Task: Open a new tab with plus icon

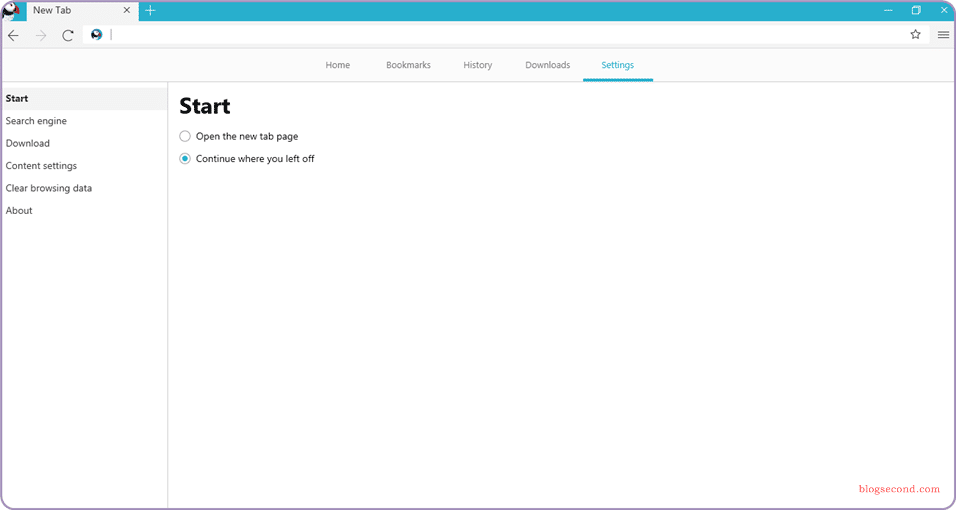Action: coord(150,10)
